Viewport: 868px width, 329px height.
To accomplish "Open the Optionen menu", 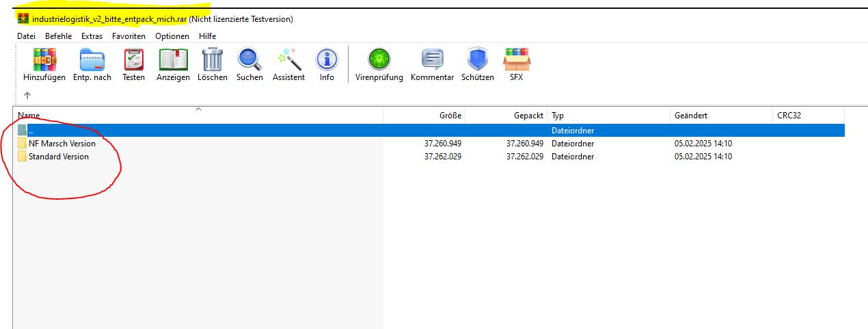I will 172,36.
